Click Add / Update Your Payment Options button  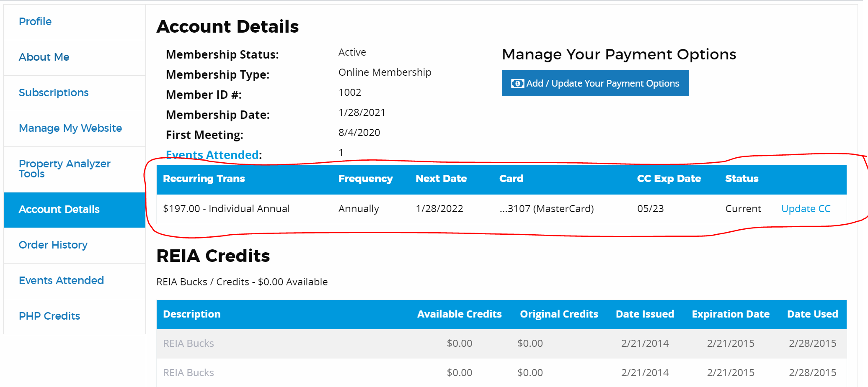click(x=595, y=84)
